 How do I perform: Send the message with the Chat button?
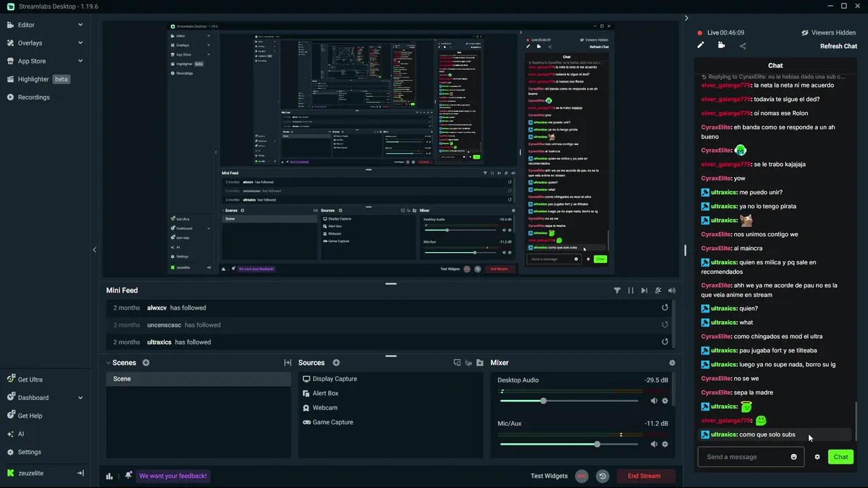841,457
